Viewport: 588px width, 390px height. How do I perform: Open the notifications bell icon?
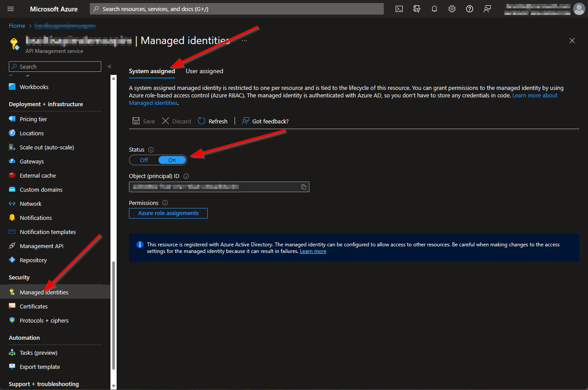pos(434,9)
